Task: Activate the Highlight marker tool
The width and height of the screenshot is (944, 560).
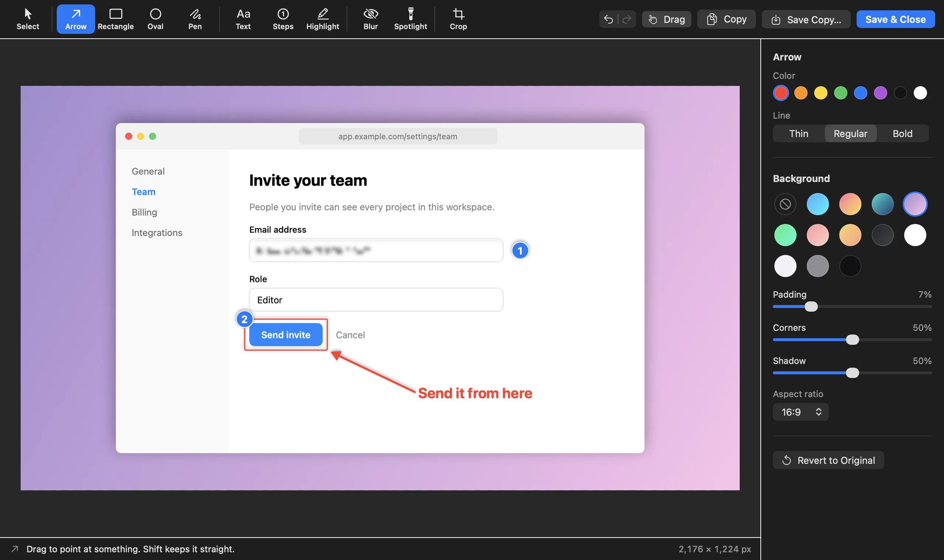Action: 322,19
